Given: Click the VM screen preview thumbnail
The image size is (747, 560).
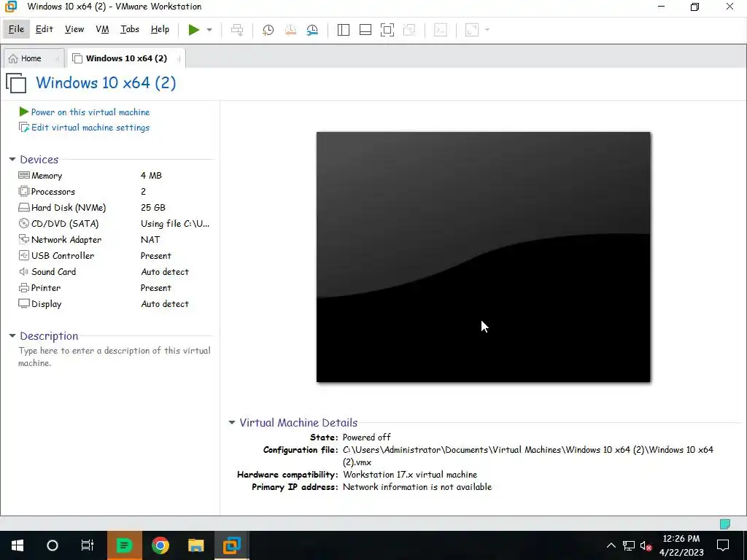Looking at the screenshot, I should coord(483,257).
